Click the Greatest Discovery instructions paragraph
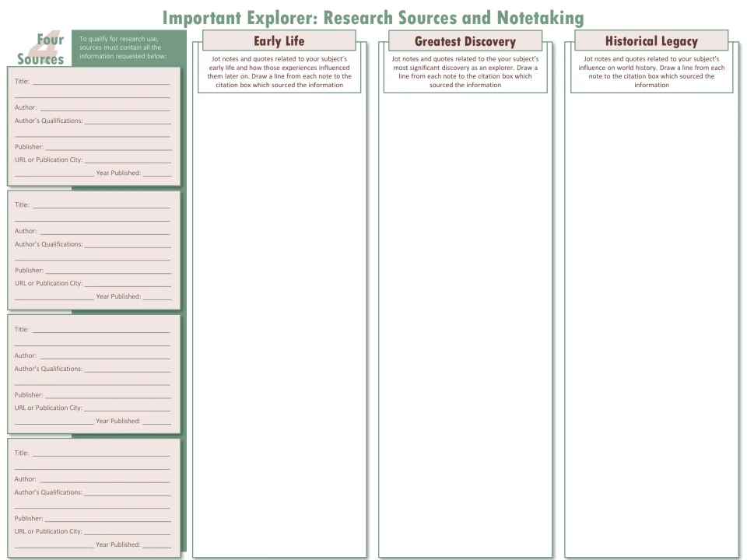The height and width of the screenshot is (560, 747). (x=465, y=72)
